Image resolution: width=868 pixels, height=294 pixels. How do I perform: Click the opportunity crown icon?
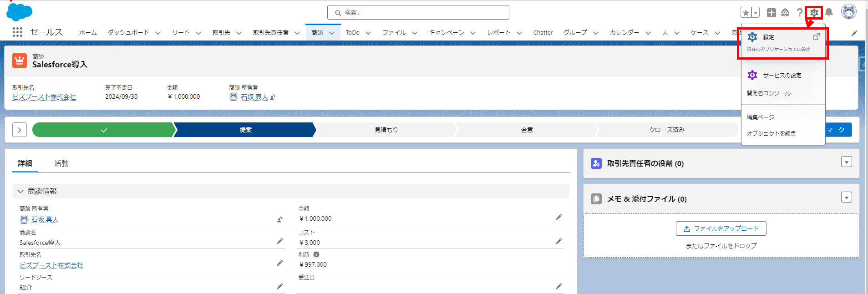[20, 60]
